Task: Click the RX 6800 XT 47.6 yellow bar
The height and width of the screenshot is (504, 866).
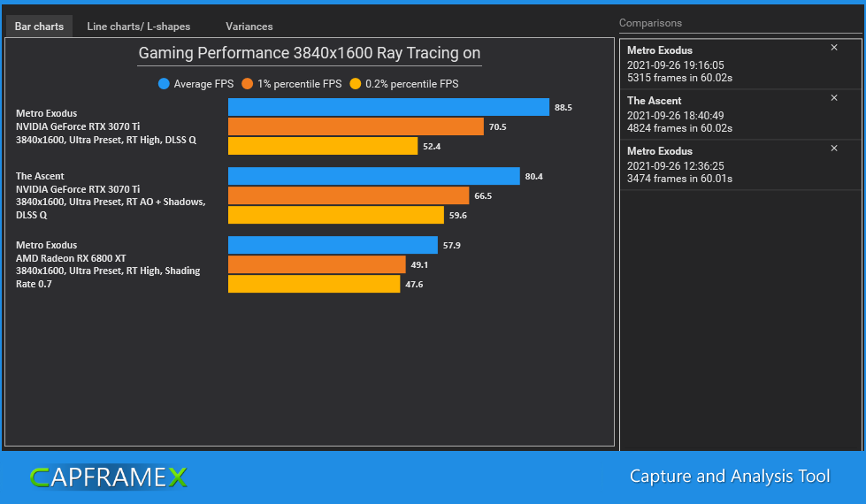Action: point(314,284)
